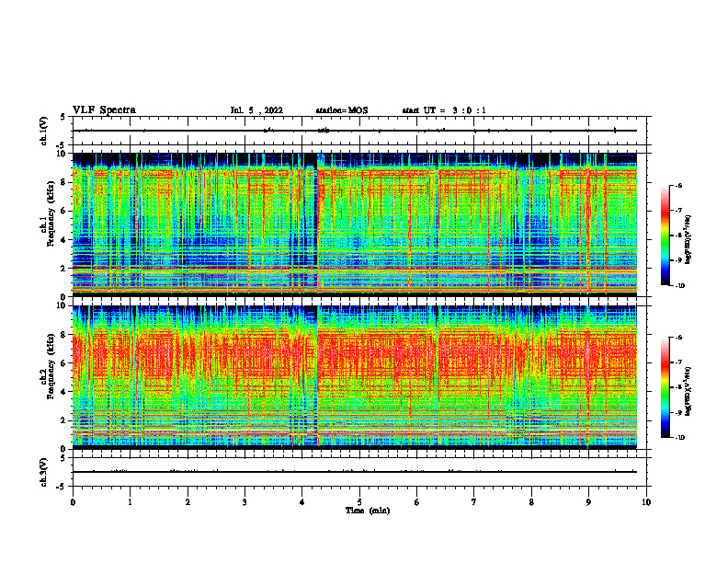
Task: Click the ch.1 voltage waveform trace
Action: click(x=355, y=131)
